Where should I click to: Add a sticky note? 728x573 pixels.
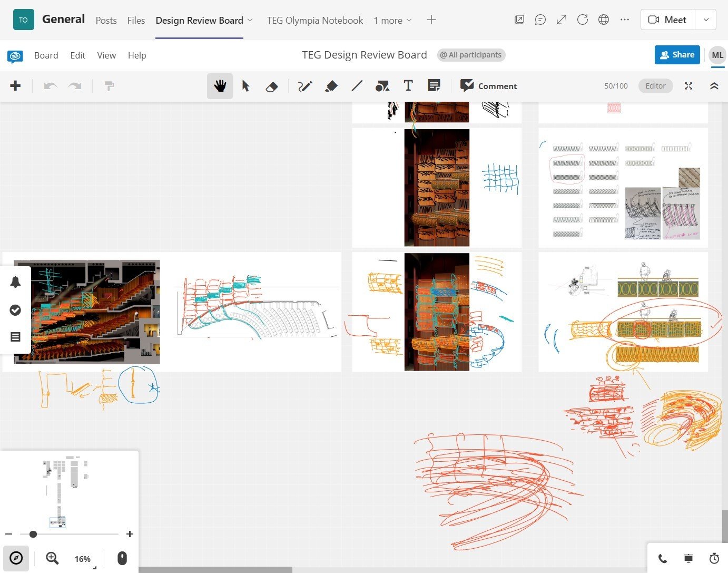pyautogui.click(x=434, y=86)
